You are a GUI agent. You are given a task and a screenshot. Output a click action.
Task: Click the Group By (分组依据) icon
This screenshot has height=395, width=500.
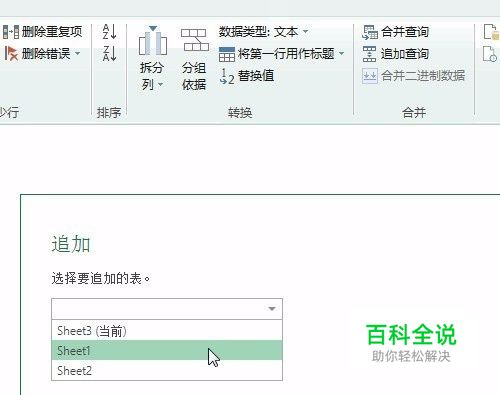[x=195, y=40]
